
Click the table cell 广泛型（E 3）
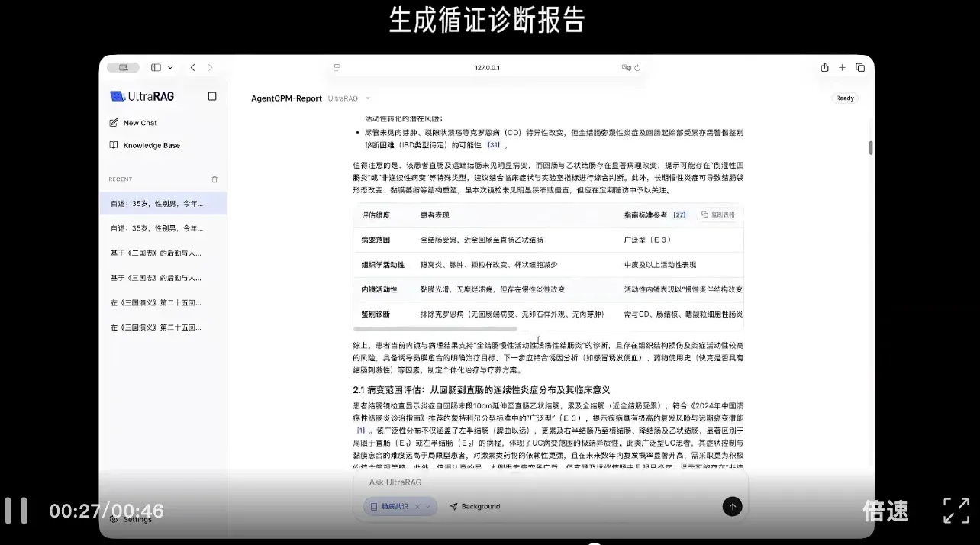click(x=648, y=240)
